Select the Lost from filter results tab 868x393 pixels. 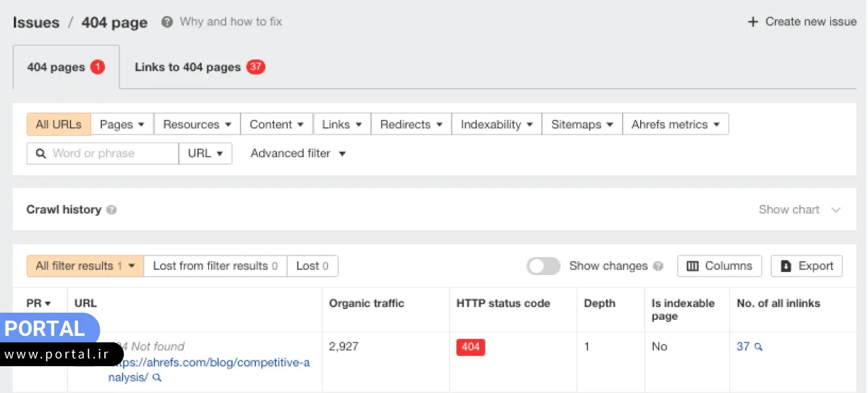[216, 266]
